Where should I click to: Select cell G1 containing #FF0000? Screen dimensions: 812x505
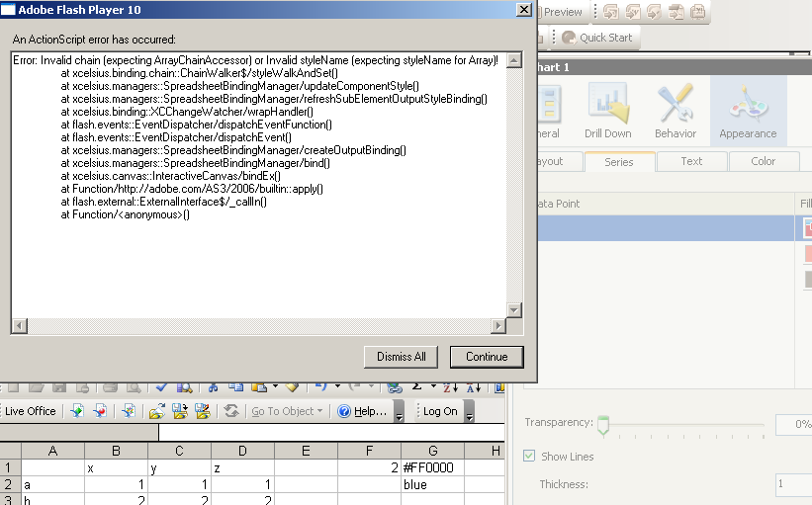[x=432, y=467]
